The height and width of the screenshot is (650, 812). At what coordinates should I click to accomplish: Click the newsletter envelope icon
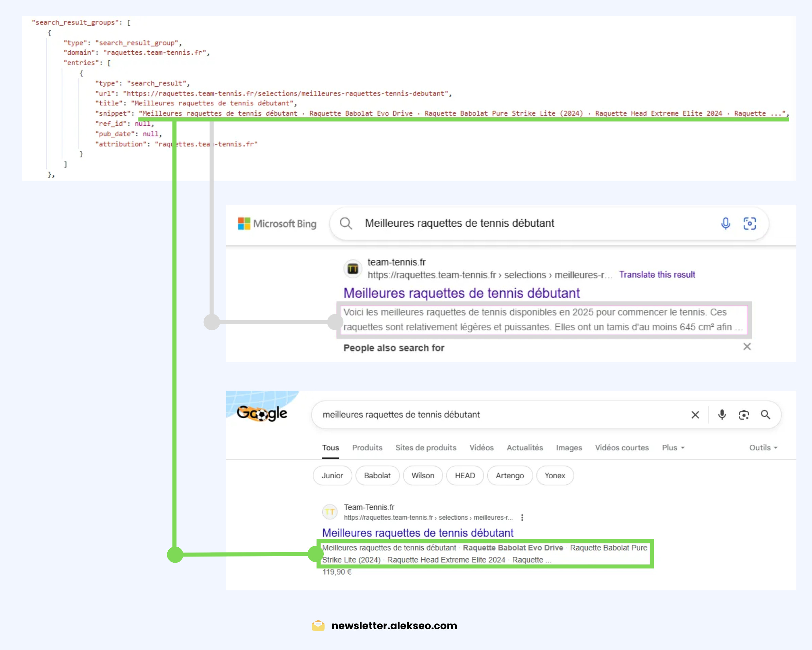[x=318, y=626]
